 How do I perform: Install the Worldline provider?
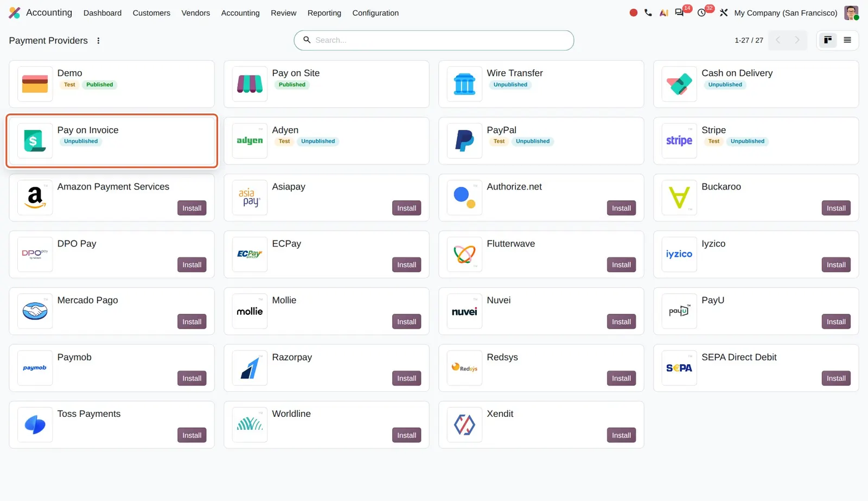tap(406, 435)
